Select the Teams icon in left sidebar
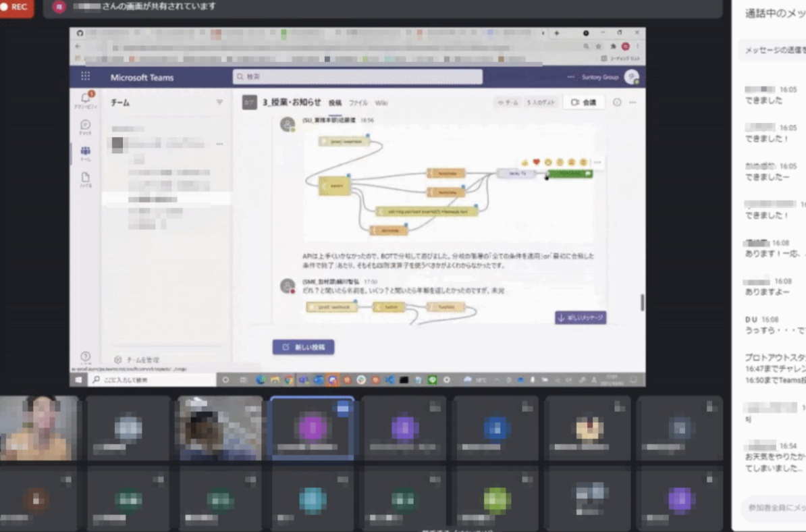The image size is (806, 532). click(x=85, y=153)
